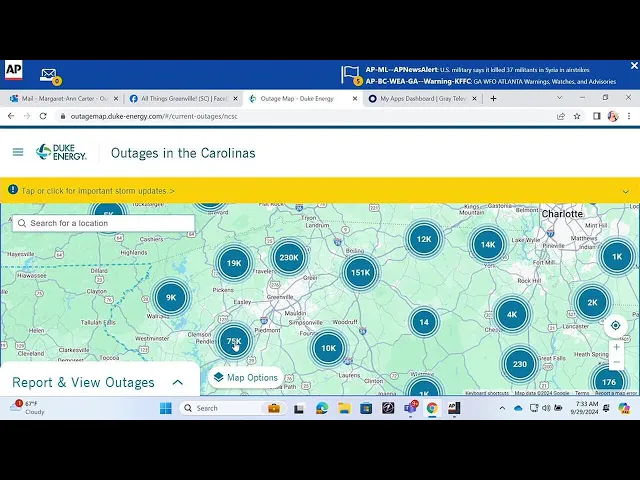Viewport: 640px width, 480px height.
Task: Open the browser side panel
Action: [597, 116]
